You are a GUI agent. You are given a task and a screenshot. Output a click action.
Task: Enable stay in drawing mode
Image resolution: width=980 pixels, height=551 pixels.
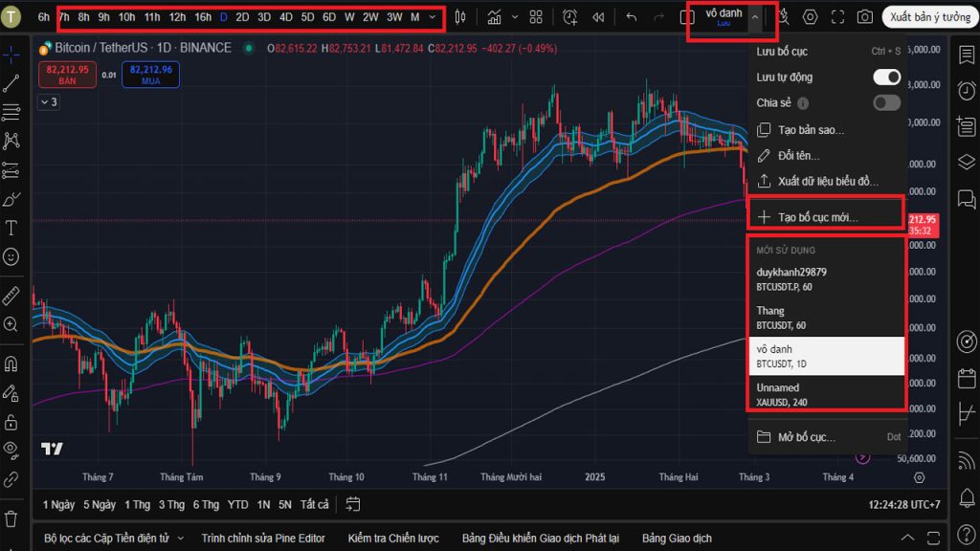pyautogui.click(x=11, y=393)
